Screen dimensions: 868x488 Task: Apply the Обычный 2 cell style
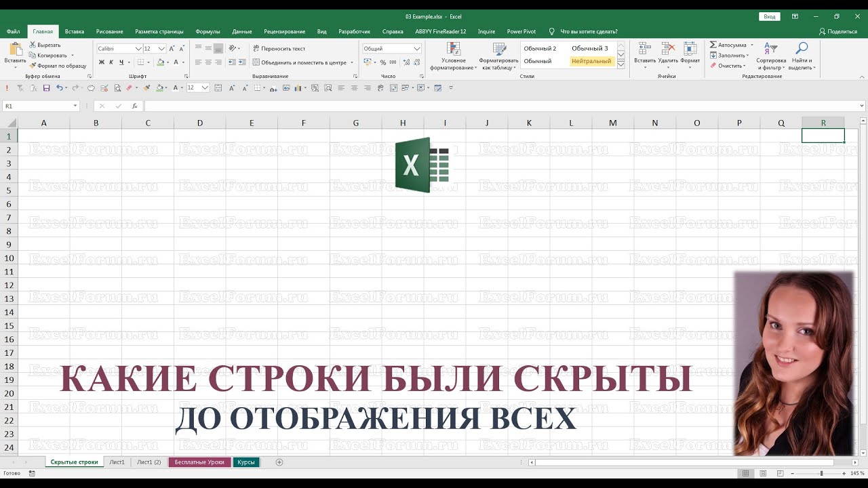point(540,49)
